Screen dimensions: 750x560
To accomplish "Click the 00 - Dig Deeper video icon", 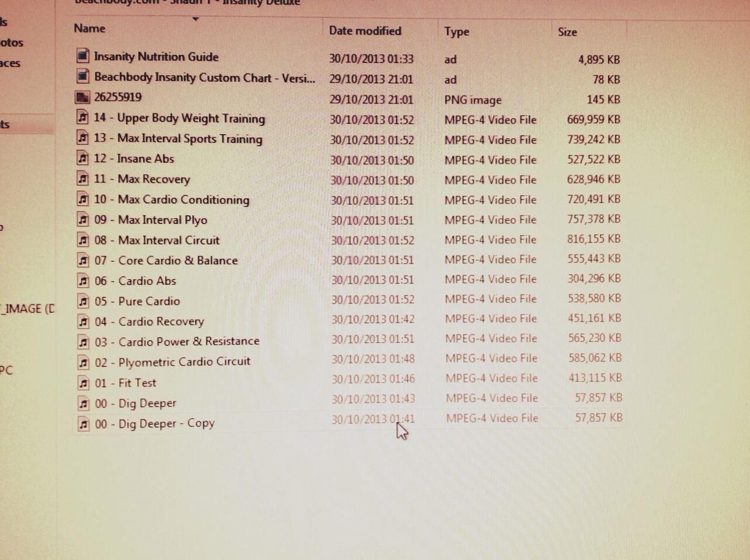I will (83, 403).
